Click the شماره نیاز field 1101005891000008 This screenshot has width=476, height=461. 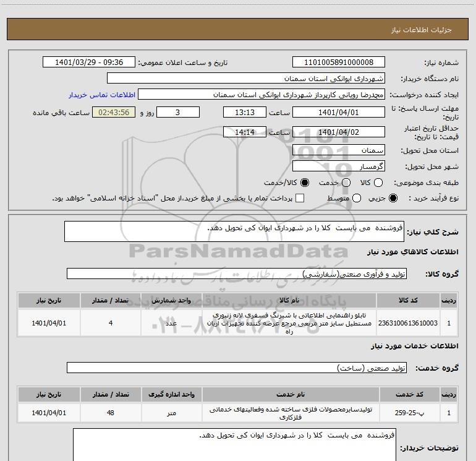[339, 62]
